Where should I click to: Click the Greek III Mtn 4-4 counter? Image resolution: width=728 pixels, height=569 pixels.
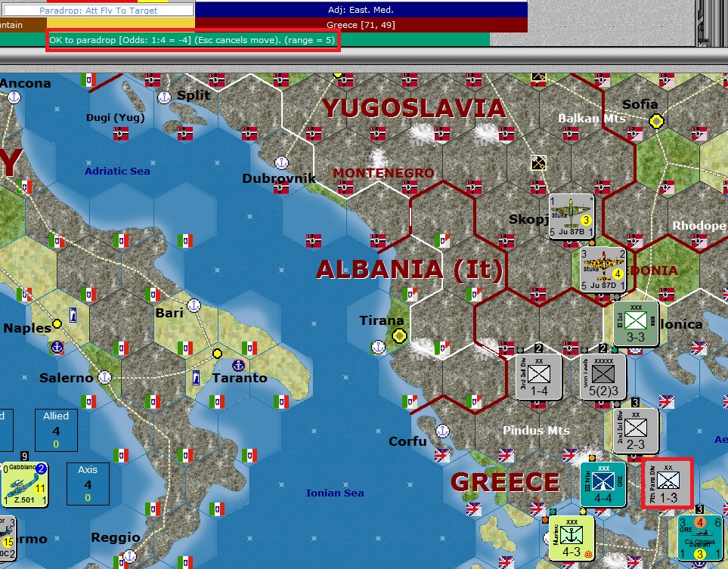[603, 484]
